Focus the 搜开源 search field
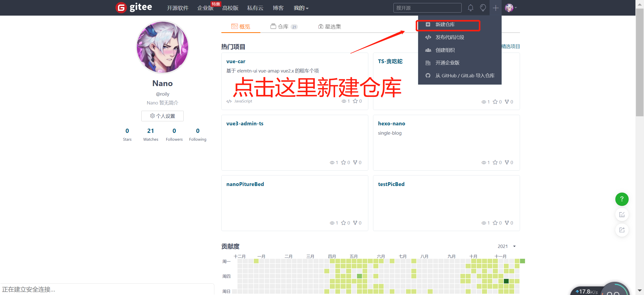Viewport: 644px width, 295px height. pos(427,8)
